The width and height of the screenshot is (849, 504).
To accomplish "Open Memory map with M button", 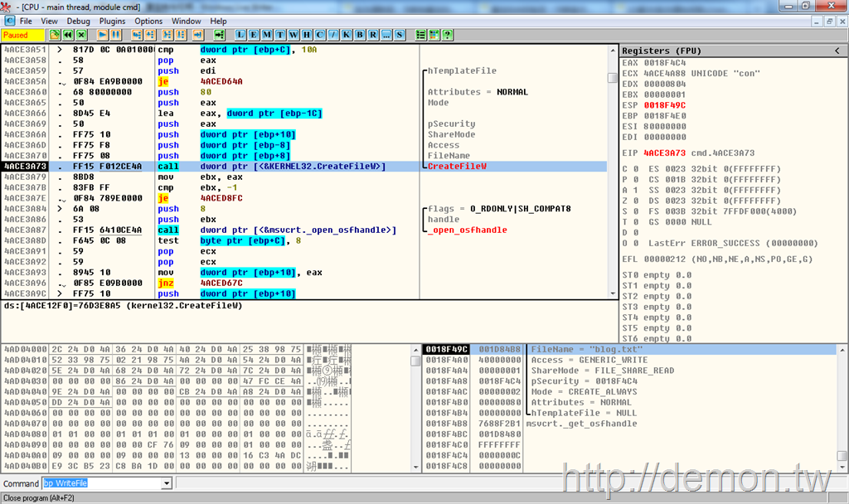I will point(267,35).
